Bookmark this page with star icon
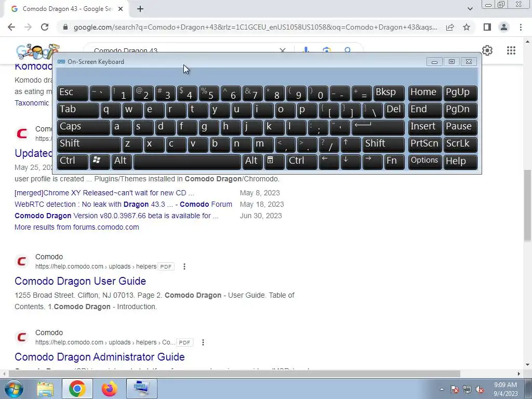This screenshot has width=532, height=399. (x=467, y=27)
